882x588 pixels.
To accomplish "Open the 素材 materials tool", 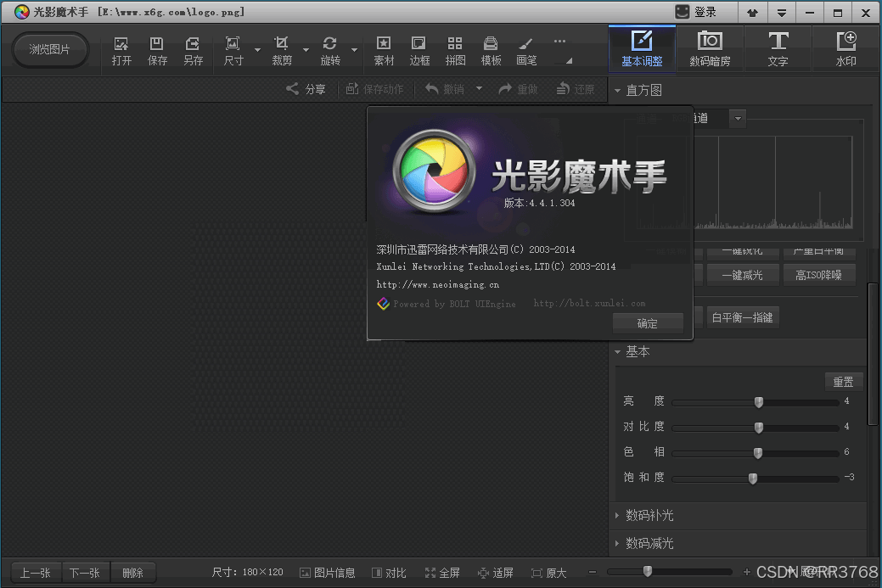I will [384, 51].
